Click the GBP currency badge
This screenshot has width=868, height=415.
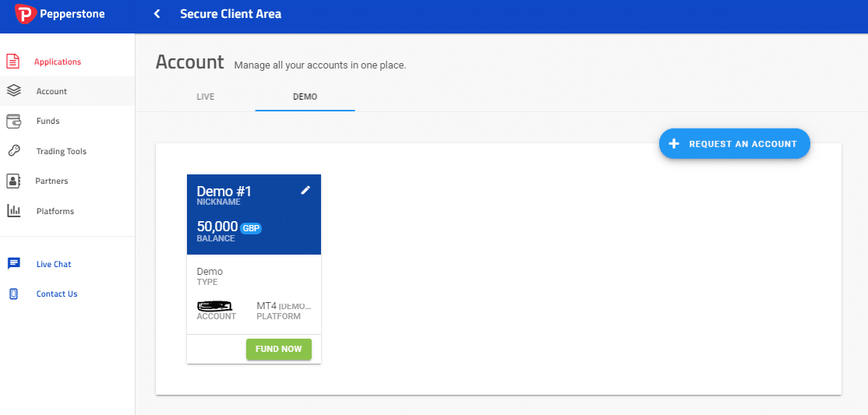coord(252,228)
